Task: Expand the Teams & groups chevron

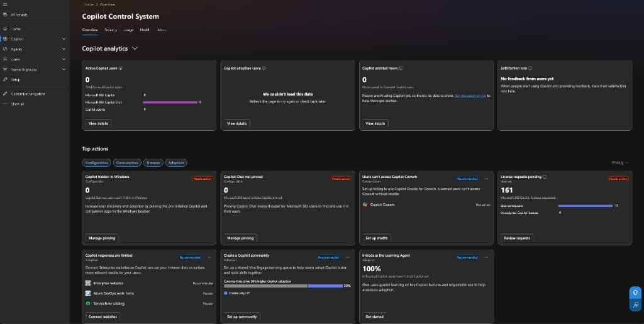Action: coord(64,69)
